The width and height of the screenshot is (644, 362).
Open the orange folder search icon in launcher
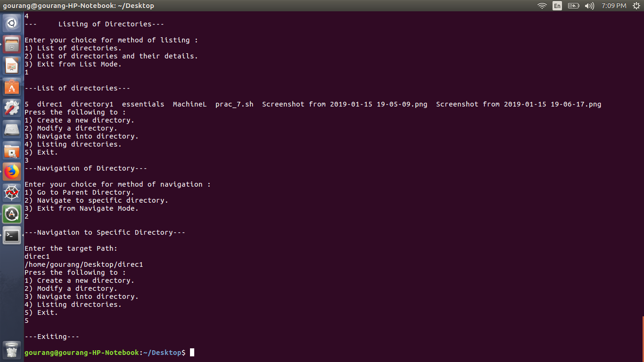12,150
